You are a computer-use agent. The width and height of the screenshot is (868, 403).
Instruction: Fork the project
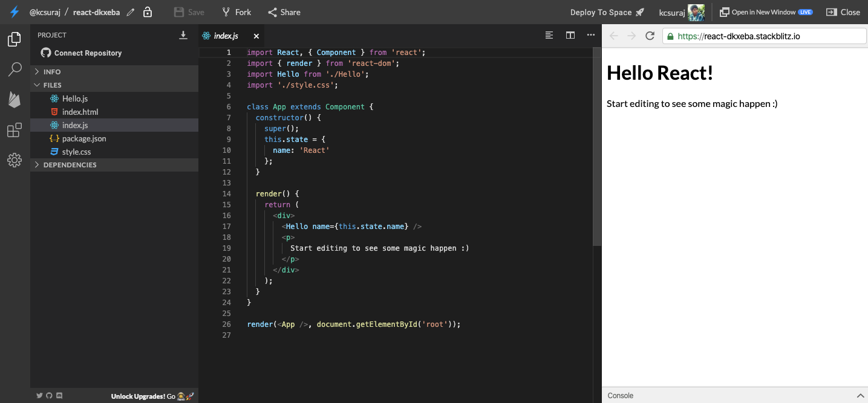(236, 12)
